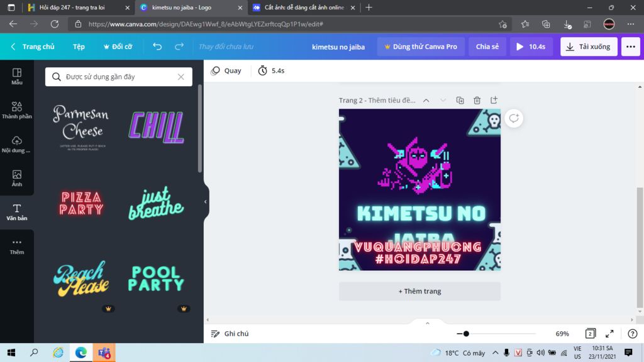Click the browser address bar URL
This screenshot has width=644, height=362.
point(206,25)
